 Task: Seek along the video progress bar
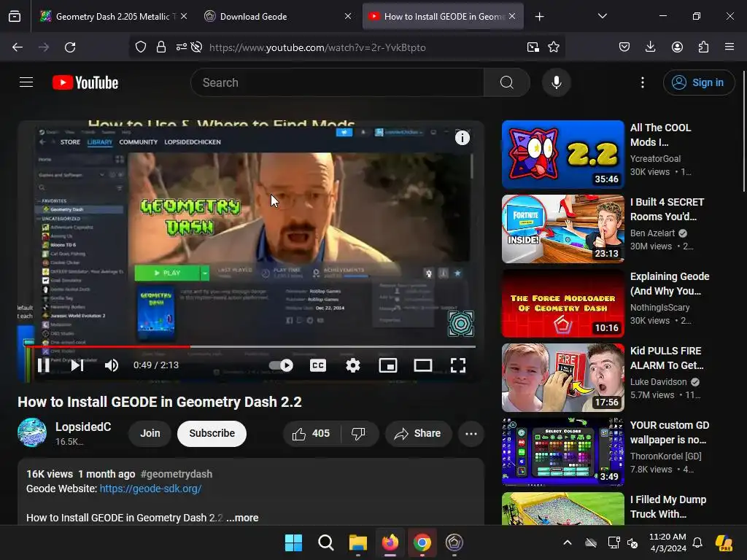pyautogui.click(x=250, y=346)
